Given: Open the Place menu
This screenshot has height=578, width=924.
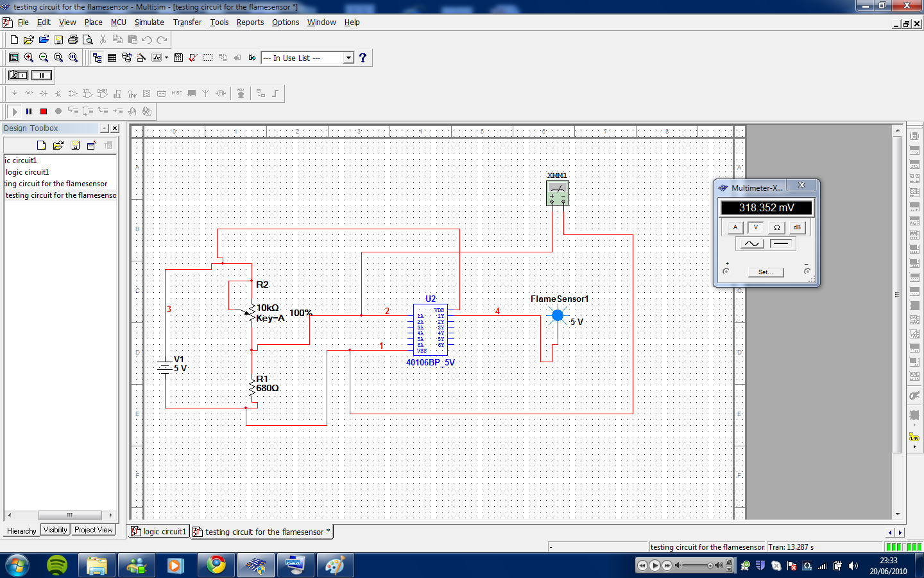Looking at the screenshot, I should pos(93,22).
